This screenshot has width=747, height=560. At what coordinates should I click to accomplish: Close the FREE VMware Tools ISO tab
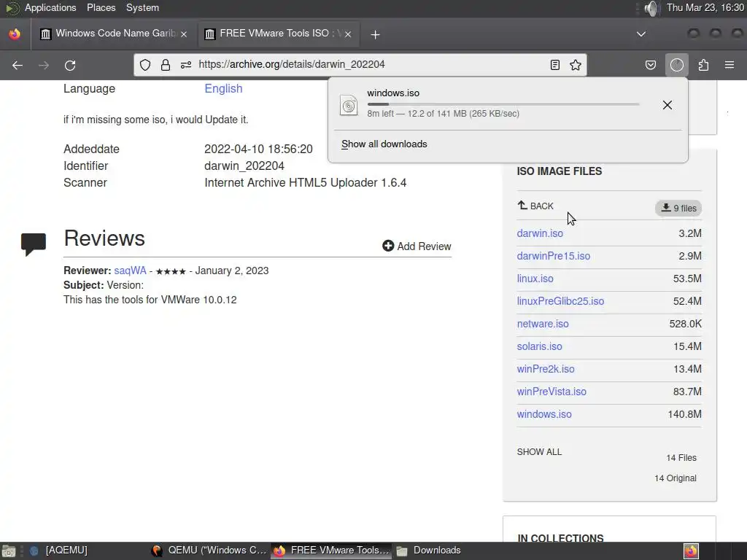pos(348,34)
